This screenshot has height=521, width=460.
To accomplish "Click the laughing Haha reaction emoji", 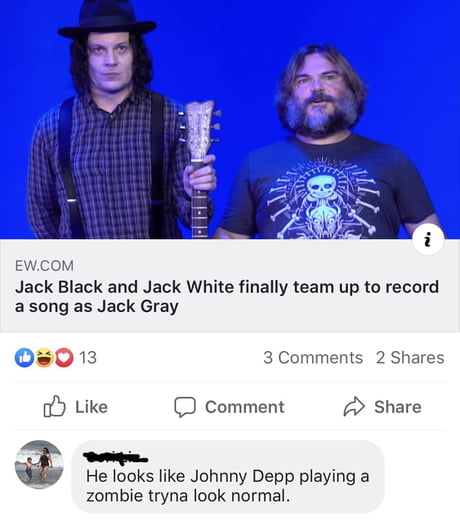I will [44, 358].
